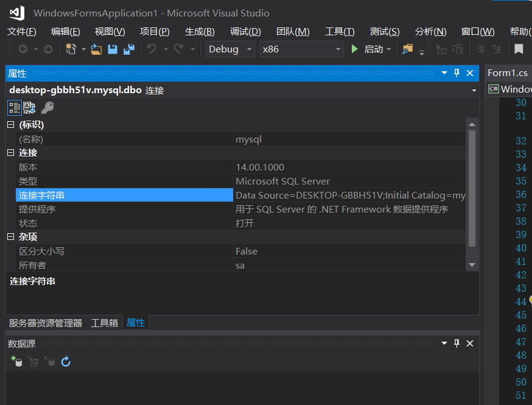
Task: Open the undo history dropdown arrow
Action: [166, 49]
